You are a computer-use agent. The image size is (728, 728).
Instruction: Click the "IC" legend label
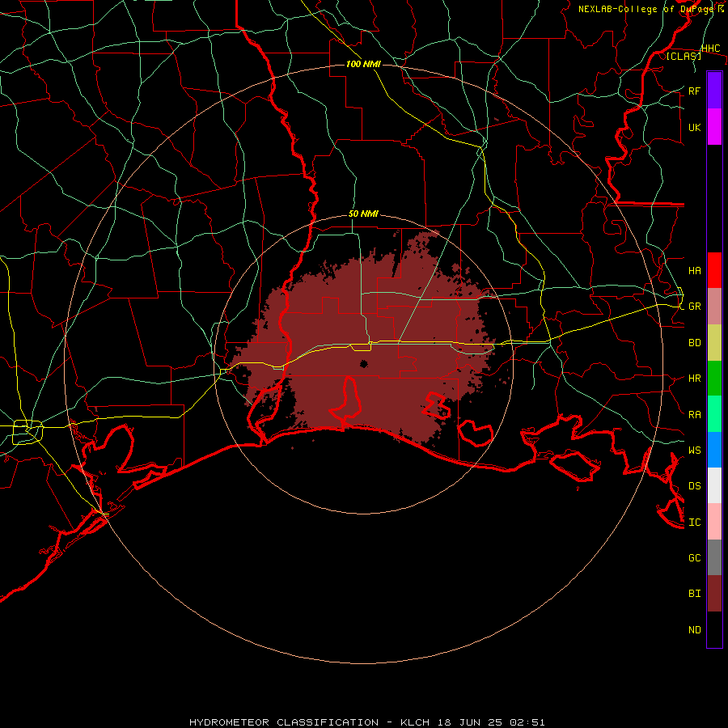click(x=695, y=523)
